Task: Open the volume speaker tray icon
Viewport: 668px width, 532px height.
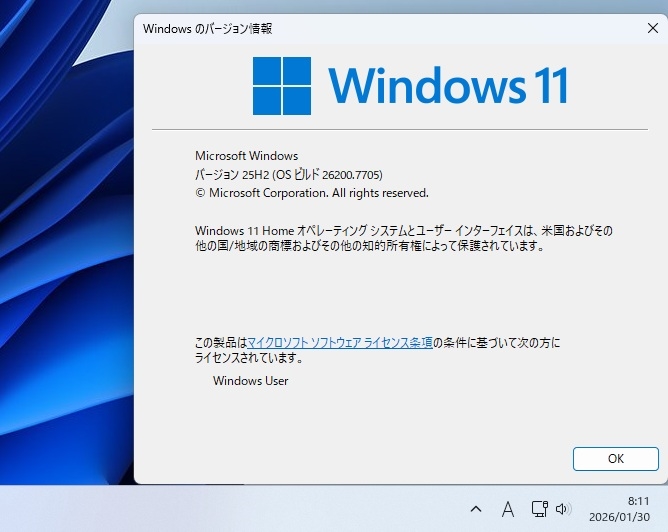Action: click(x=563, y=509)
